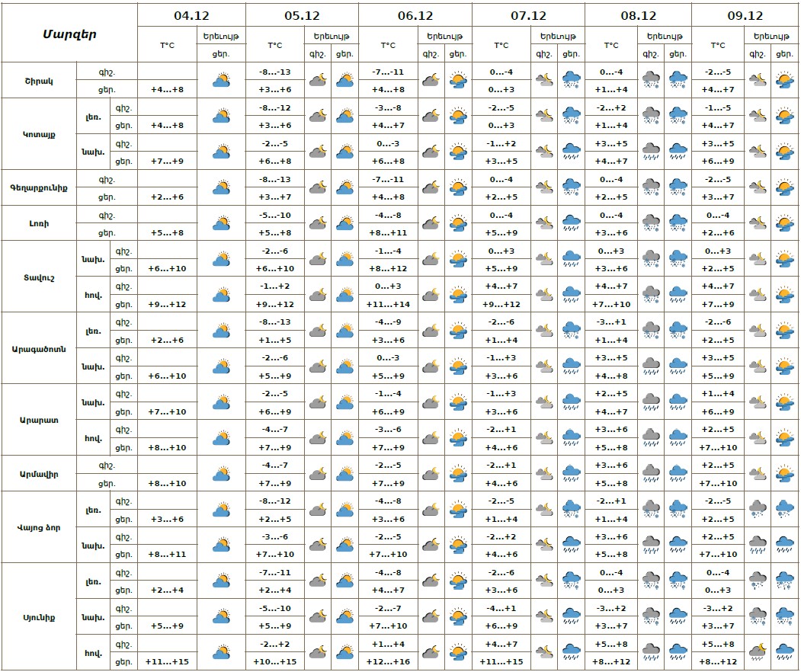The height and width of the screenshot is (672, 801).
Task: Click Գեղարքունիք night sleet icon under 08.12
Action: tap(651, 187)
